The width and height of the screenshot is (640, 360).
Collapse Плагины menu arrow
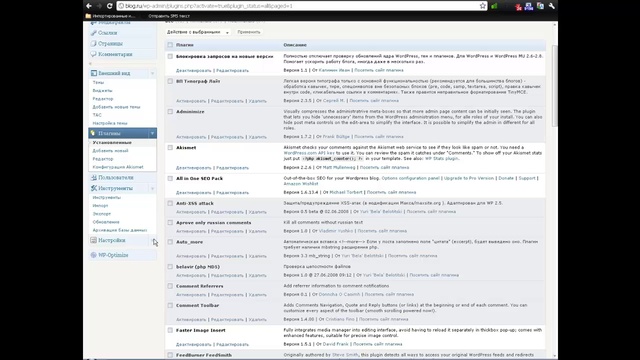point(152,133)
